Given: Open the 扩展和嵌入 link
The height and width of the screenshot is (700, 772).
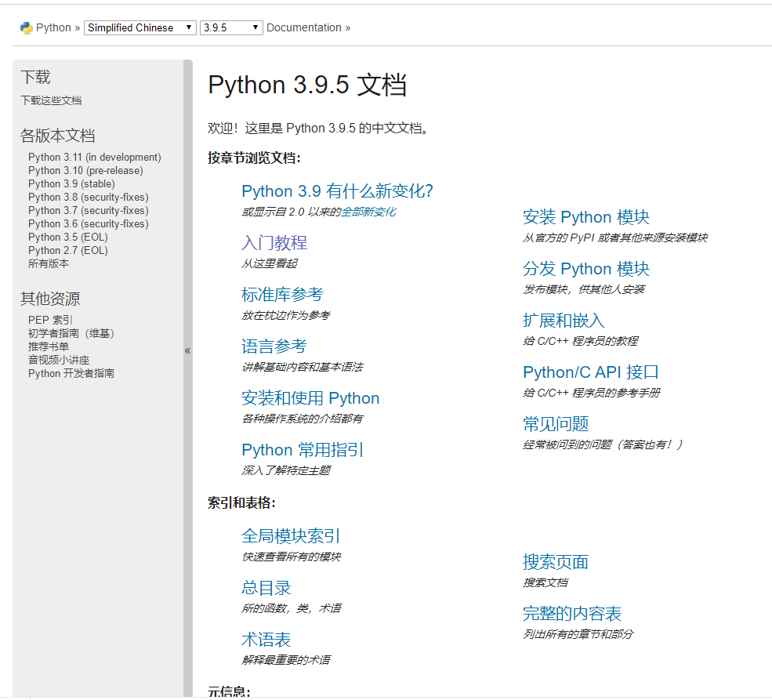Looking at the screenshot, I should [564, 321].
